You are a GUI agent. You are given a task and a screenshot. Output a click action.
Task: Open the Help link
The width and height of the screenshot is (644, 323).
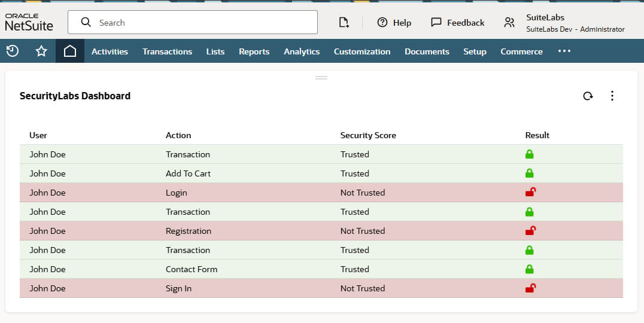point(394,23)
